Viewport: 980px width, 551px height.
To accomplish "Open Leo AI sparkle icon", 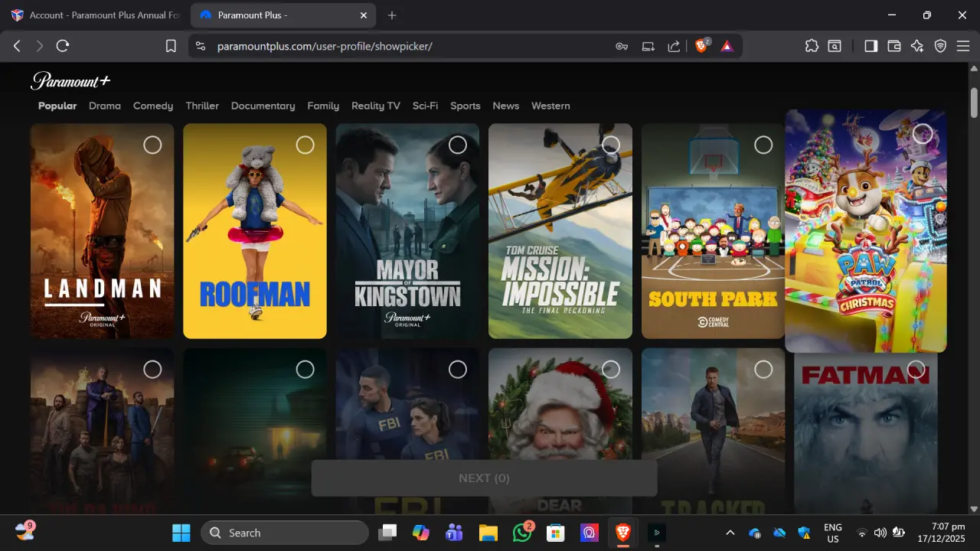I will pos(917,46).
